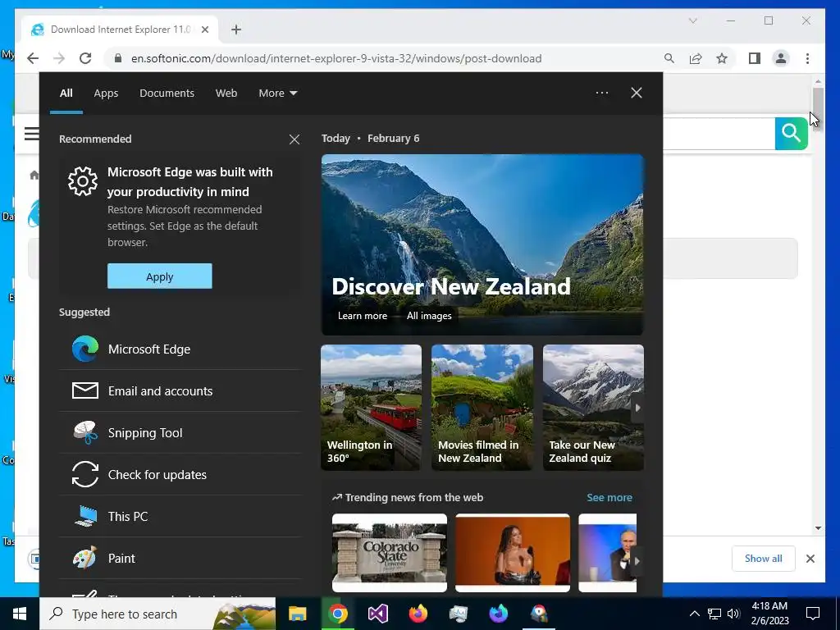Dismiss the Recommended card
This screenshot has height=630, width=840.
294,139
